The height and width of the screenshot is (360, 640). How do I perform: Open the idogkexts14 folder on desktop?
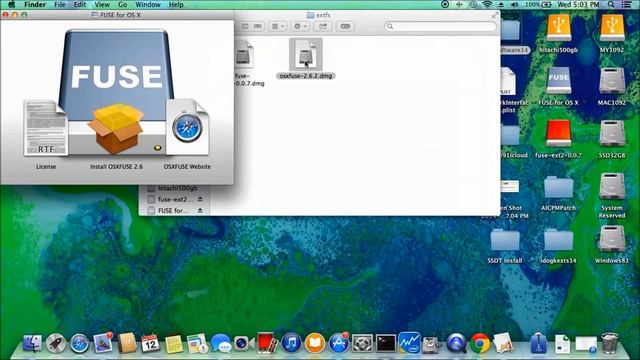pos(558,240)
